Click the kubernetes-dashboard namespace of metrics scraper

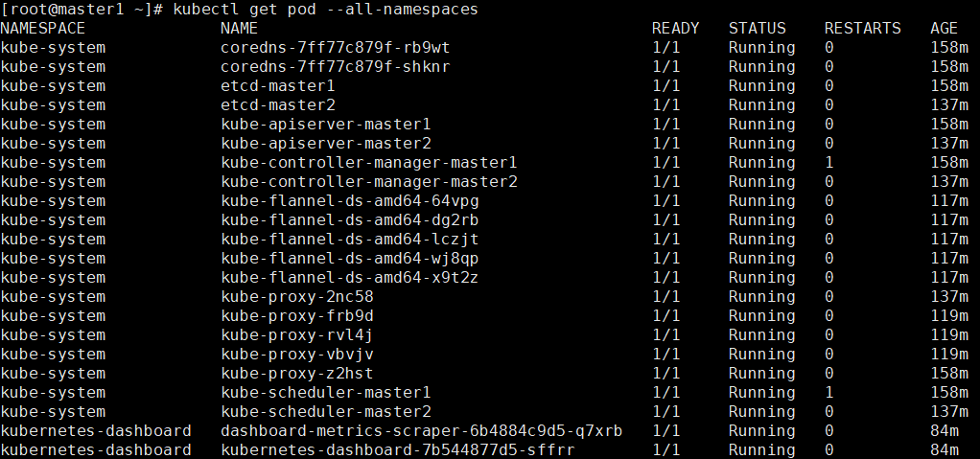pyautogui.click(x=96, y=431)
